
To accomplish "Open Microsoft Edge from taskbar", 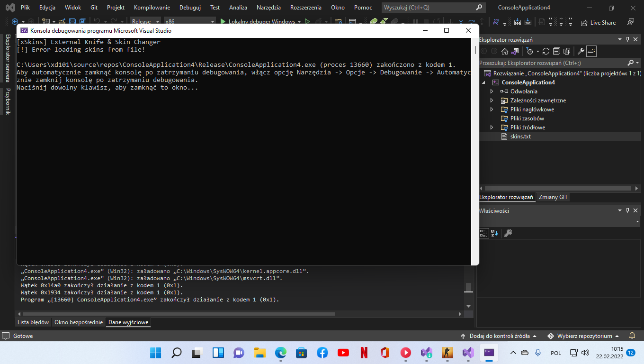I will pyautogui.click(x=281, y=353).
